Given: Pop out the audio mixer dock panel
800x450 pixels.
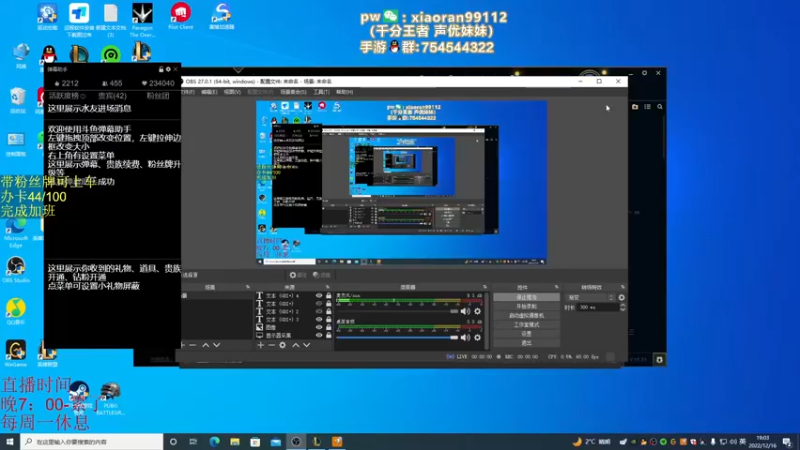Looking at the screenshot, I should (x=485, y=287).
